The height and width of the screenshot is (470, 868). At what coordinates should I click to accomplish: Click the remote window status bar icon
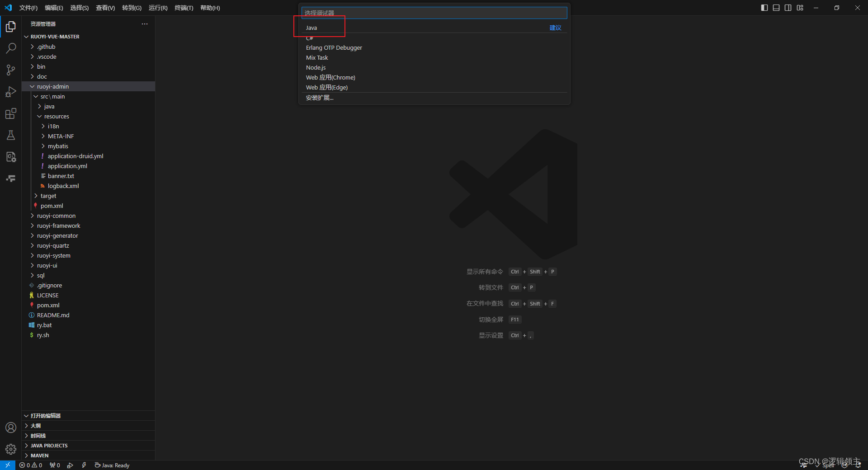point(8,465)
